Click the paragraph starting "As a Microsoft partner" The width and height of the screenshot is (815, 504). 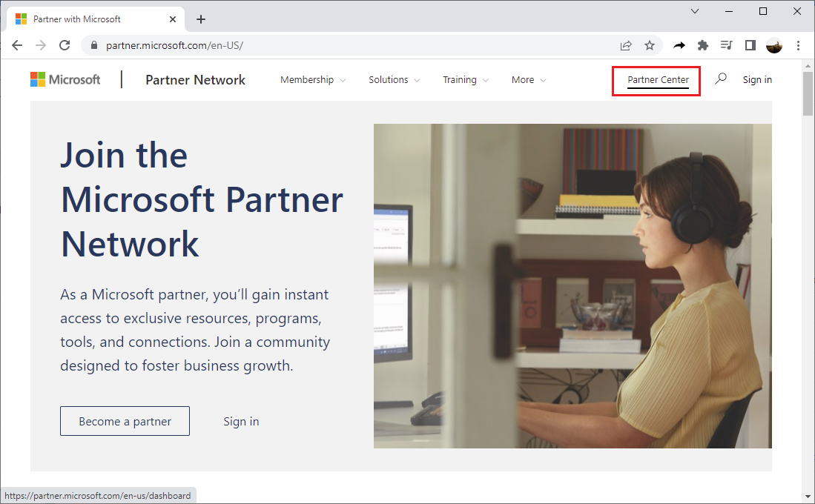[x=195, y=330]
